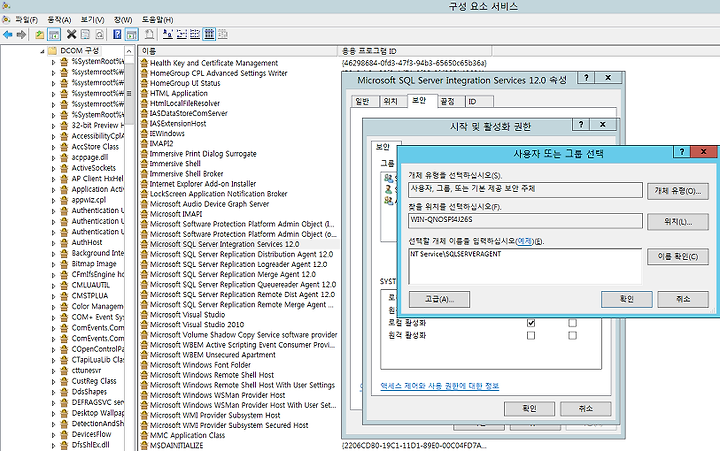
Task: Help button on 사용자 또는 그룹 선택 dialog
Action: (682, 151)
